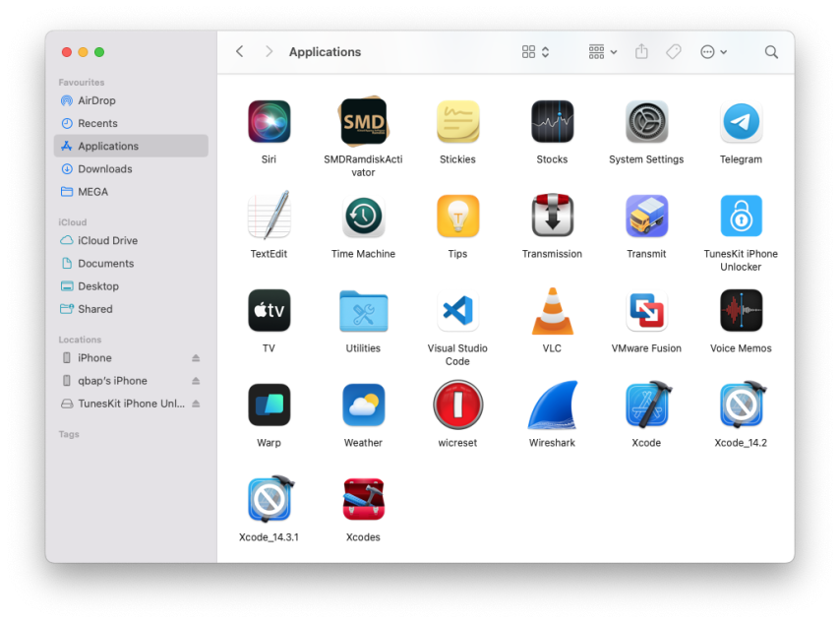Open Shared in the sidebar
Viewport: 840px width, 623px height.
[131, 309]
